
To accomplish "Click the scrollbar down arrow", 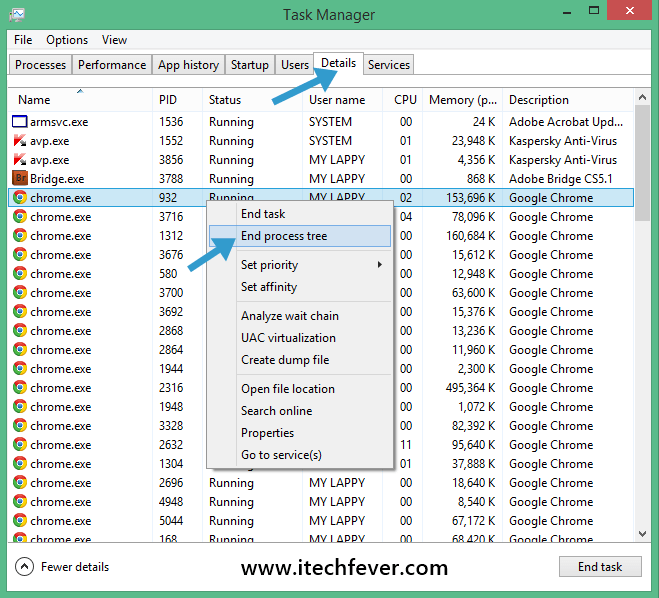I will 642,534.
